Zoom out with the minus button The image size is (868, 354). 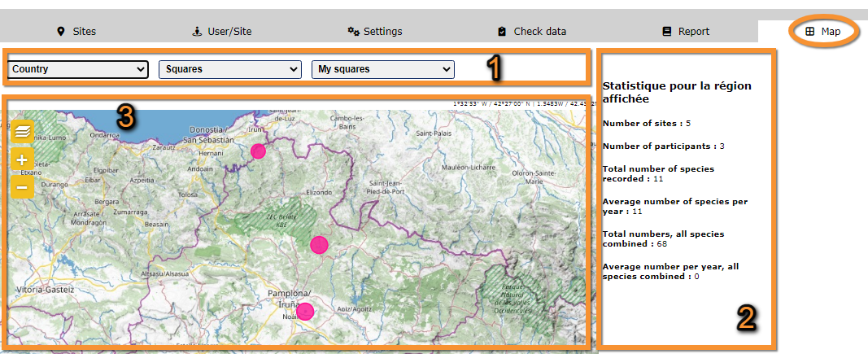[x=22, y=188]
